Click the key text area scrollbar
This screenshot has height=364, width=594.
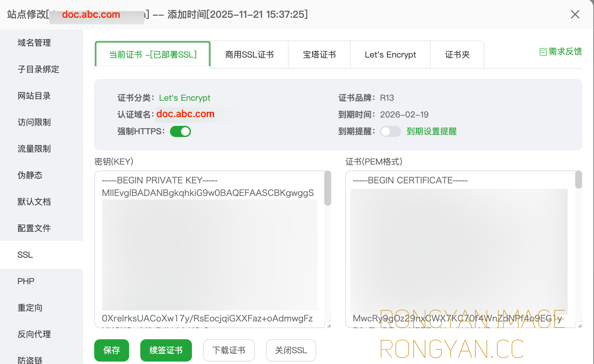[327, 188]
